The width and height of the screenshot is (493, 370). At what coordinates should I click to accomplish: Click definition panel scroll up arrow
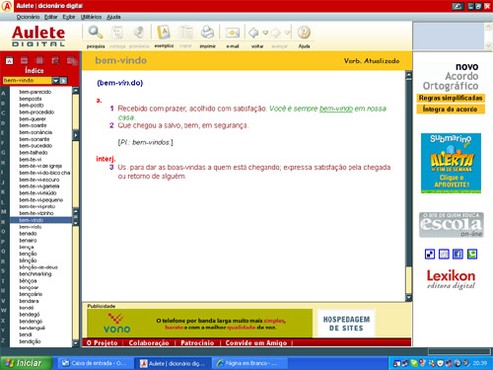pos(408,75)
